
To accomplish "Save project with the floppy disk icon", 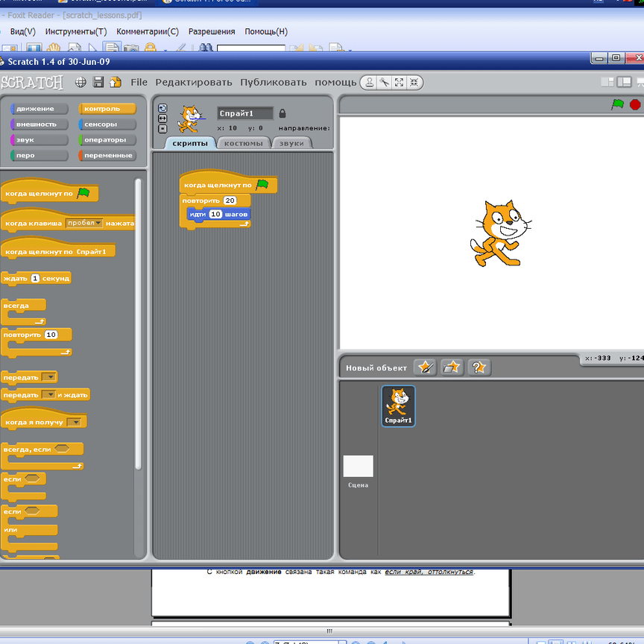I will point(98,82).
